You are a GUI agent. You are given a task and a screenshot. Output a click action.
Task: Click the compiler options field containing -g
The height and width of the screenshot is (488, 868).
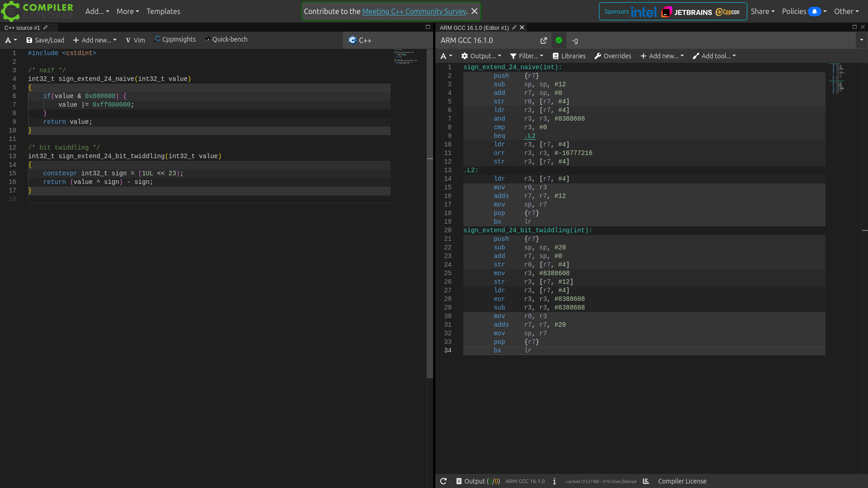point(711,40)
